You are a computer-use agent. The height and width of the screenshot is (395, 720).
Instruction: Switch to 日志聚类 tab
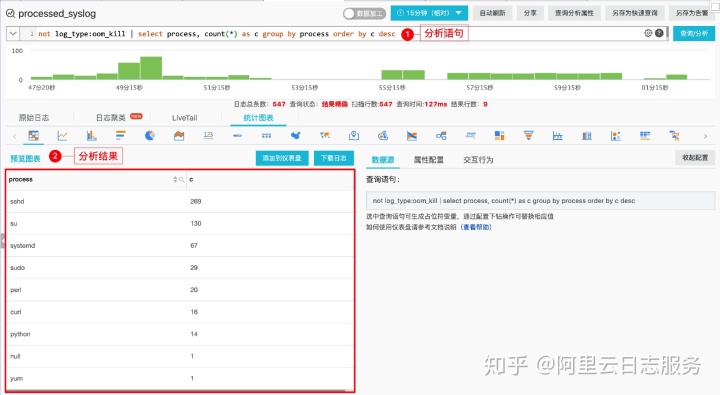111,118
